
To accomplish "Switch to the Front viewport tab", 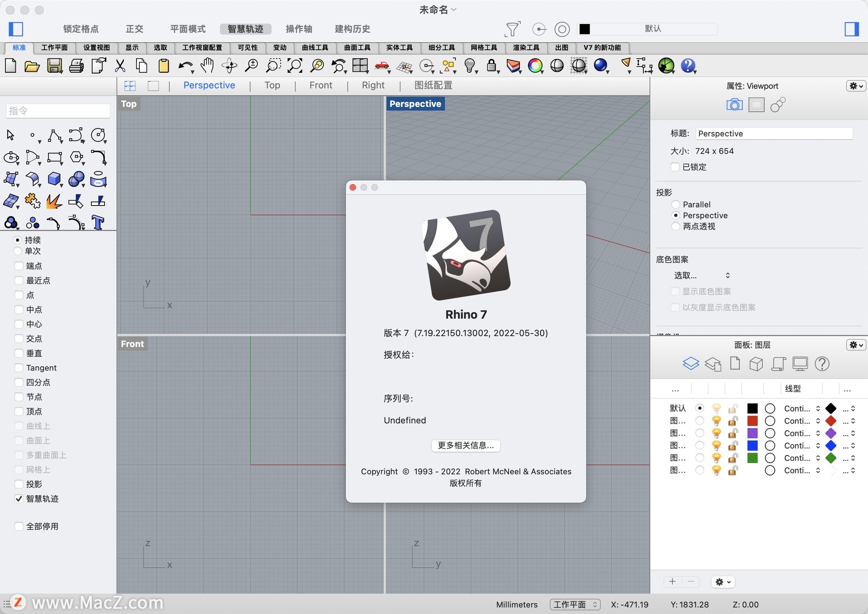I will (321, 85).
